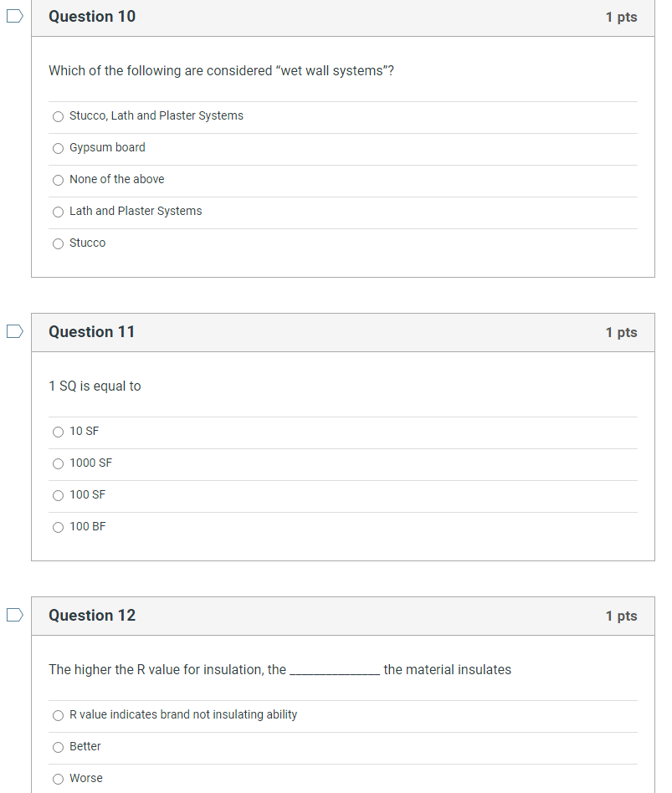Select 'Stucco, Lath and Plaster Systems' for Question 10
The image size is (672, 793).
tap(58, 116)
